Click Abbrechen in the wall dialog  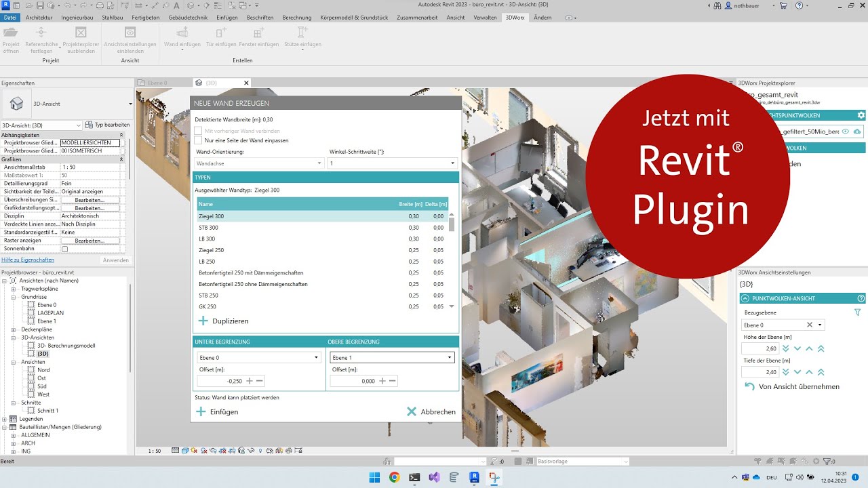(431, 411)
